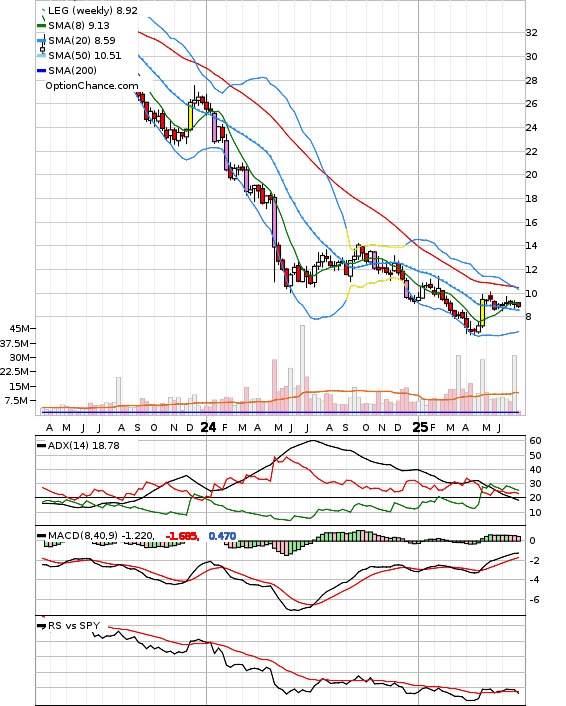Click the blue 0.470 MACD histogram value
This screenshot has width=566, height=706.
(x=222, y=536)
